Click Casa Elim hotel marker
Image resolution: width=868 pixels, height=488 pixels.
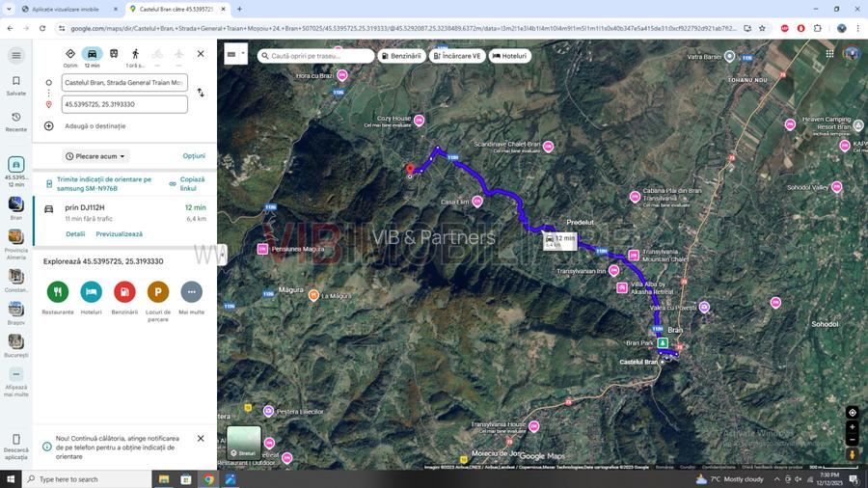tap(477, 202)
